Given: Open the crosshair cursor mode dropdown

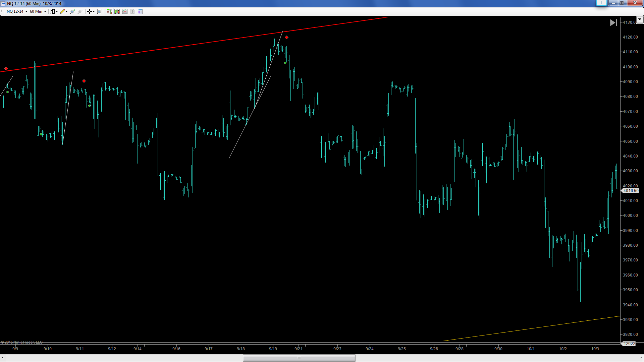Looking at the screenshot, I should pos(91,11).
